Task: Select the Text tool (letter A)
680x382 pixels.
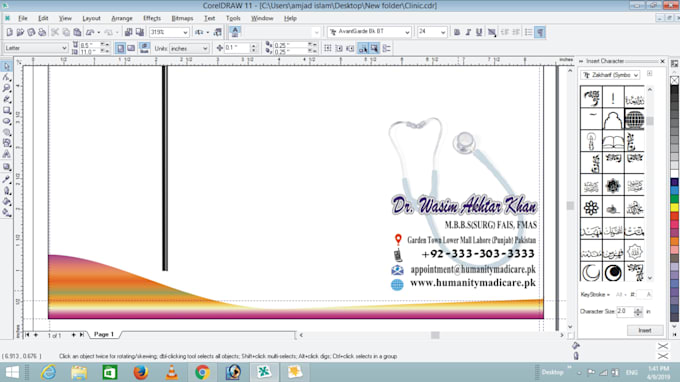Action: (7, 154)
